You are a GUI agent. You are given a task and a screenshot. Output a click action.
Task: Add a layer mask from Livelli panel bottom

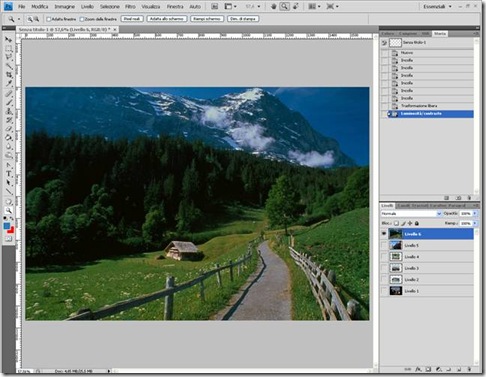coord(429,369)
